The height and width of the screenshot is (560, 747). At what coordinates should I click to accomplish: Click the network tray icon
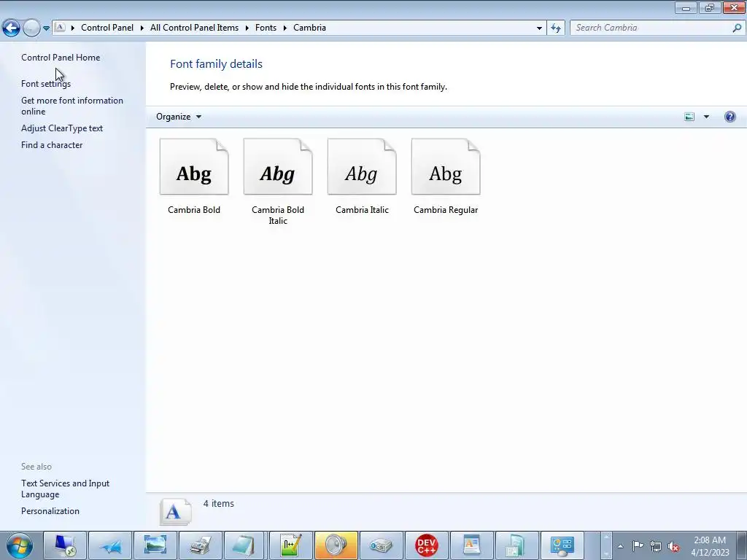click(656, 546)
